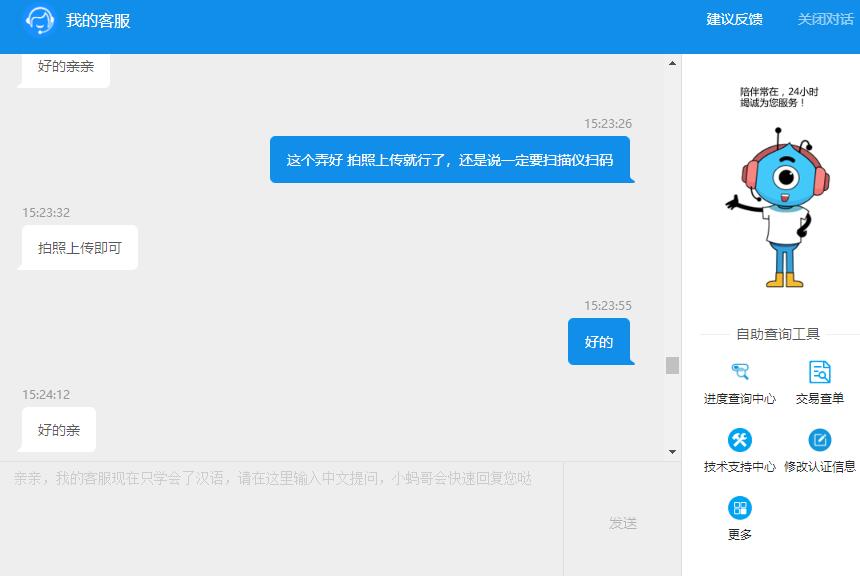
Task: Focus the chat message input box
Action: tap(281, 519)
